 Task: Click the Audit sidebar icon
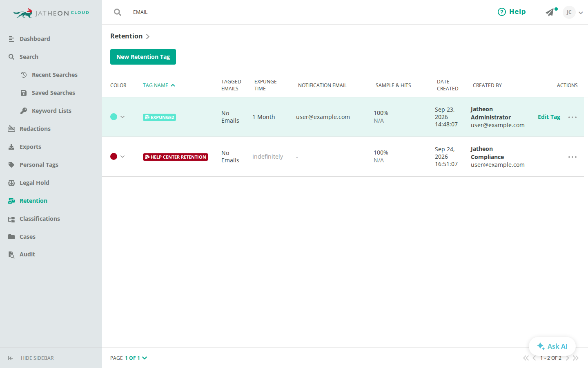11,255
